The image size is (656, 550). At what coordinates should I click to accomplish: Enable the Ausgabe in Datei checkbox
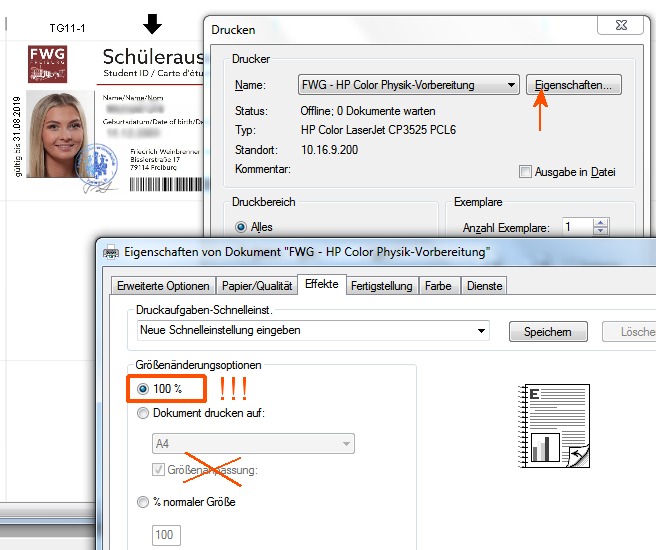tap(526, 172)
